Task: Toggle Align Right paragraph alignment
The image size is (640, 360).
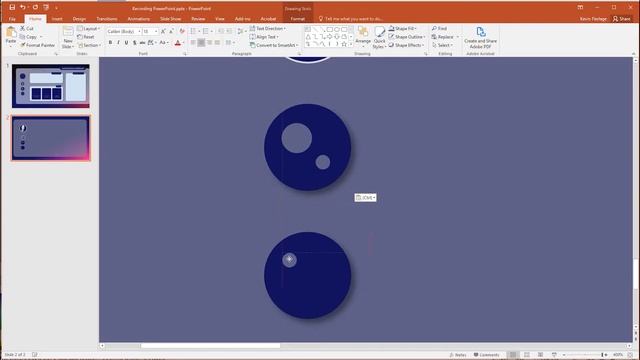Action: tap(209, 43)
